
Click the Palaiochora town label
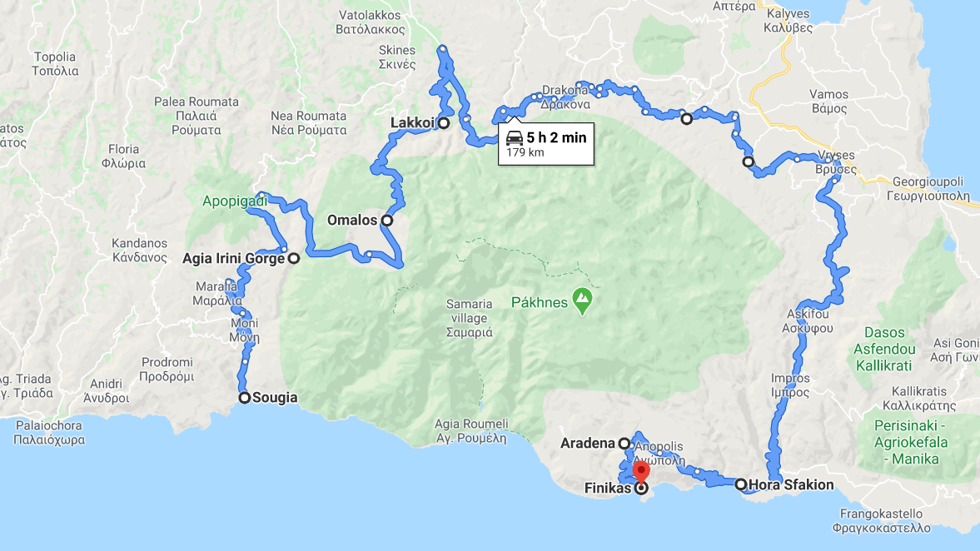[x=49, y=432]
